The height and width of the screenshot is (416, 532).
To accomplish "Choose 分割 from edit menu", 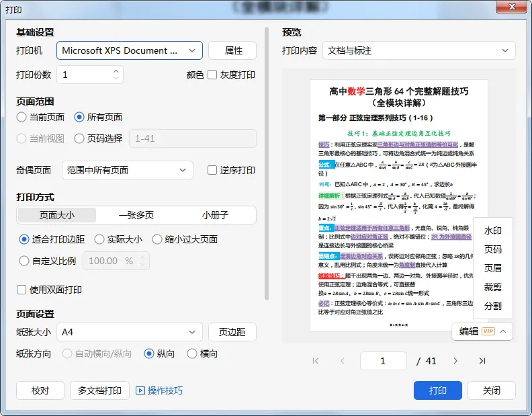I will (x=492, y=306).
